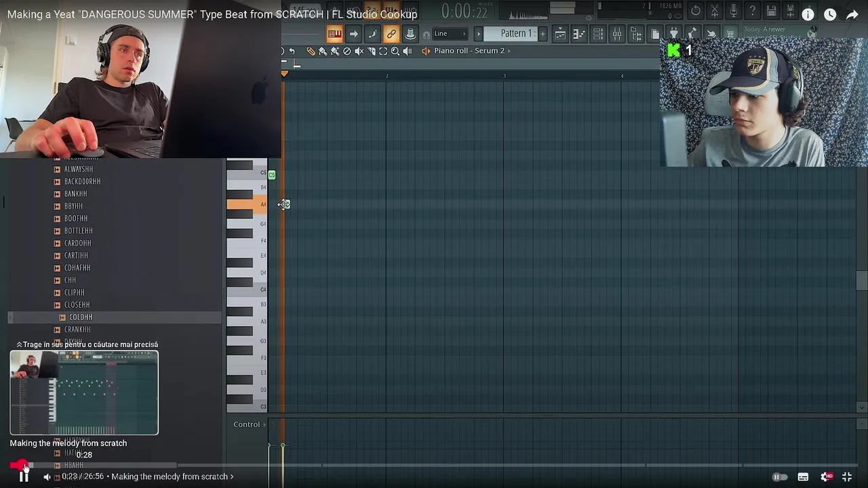The height and width of the screenshot is (488, 868).
Task: Toggle the autoplay switch
Action: [x=780, y=477]
